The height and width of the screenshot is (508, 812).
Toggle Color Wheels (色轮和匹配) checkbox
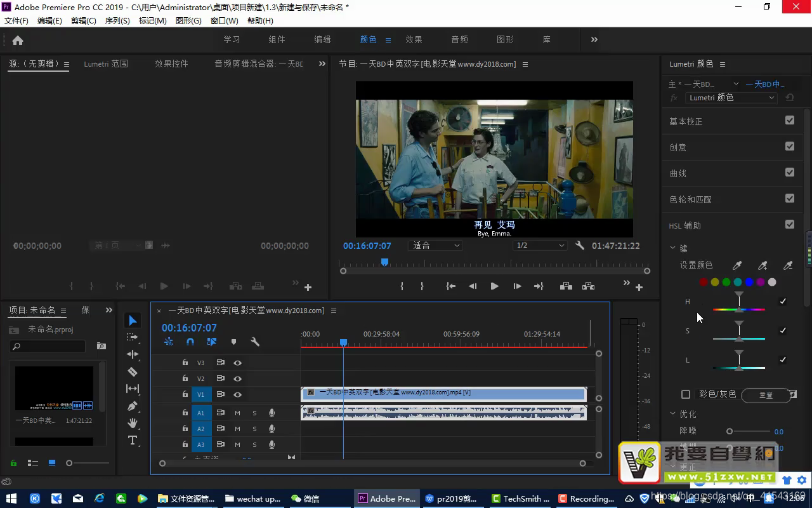click(x=790, y=198)
